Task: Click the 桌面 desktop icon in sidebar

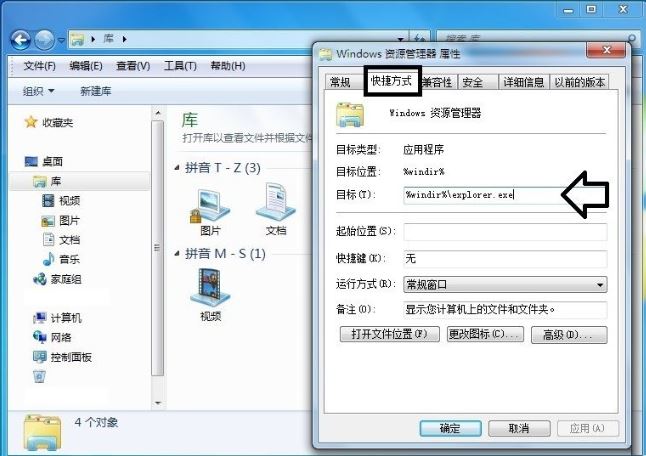Action: 31,161
